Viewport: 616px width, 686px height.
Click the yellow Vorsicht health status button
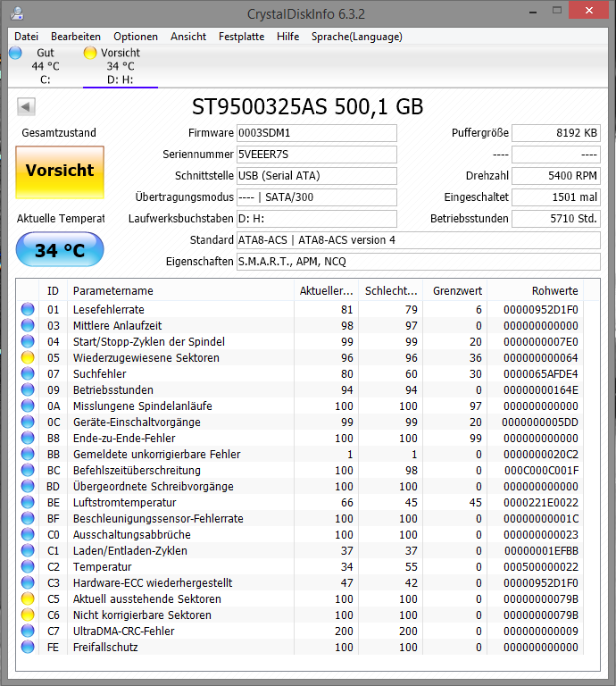tap(60, 171)
